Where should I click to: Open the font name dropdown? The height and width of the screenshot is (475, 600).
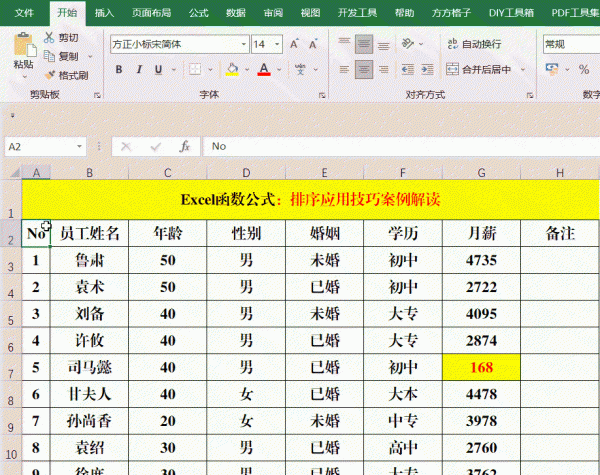tap(244, 44)
